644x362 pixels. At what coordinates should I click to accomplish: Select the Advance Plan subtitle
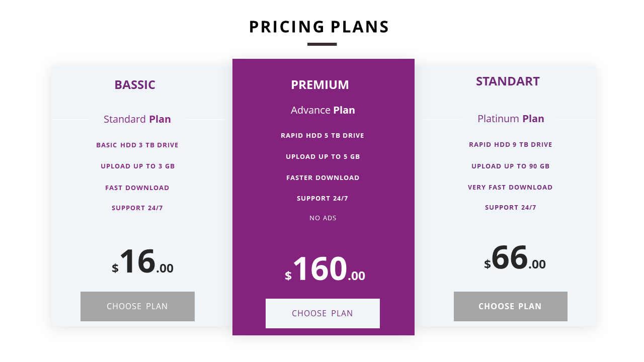tap(323, 110)
